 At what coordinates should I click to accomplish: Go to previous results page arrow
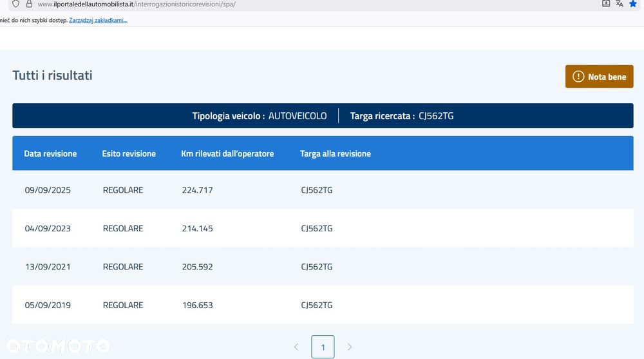(x=296, y=347)
